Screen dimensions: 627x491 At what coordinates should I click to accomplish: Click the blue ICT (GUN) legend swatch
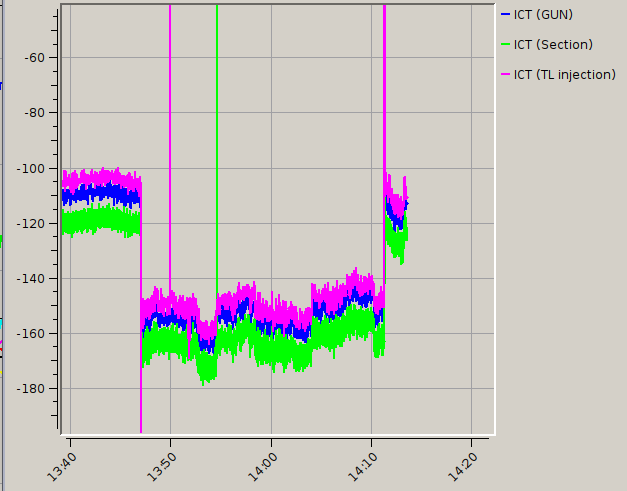click(x=505, y=14)
